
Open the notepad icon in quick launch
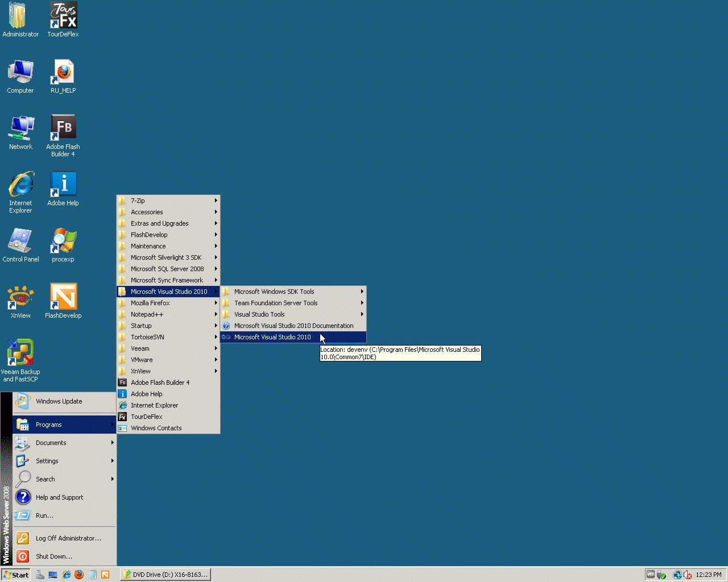coord(92,575)
